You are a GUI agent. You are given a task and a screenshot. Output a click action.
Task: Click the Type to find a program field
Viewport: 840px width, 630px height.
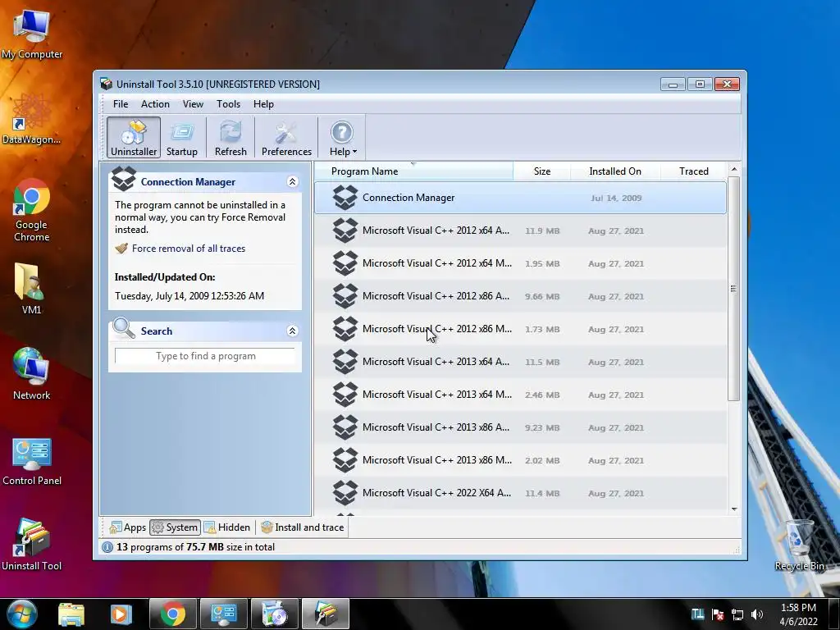point(205,356)
